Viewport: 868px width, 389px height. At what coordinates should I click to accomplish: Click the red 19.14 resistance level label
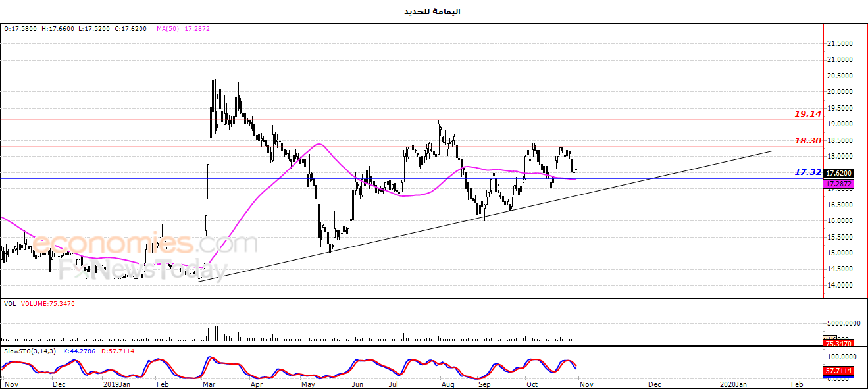pyautogui.click(x=807, y=114)
